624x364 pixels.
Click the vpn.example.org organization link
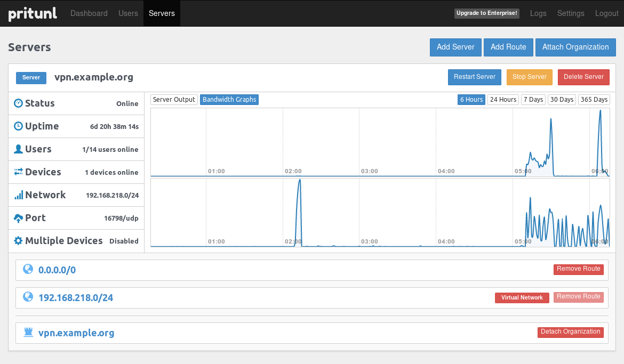tap(76, 333)
